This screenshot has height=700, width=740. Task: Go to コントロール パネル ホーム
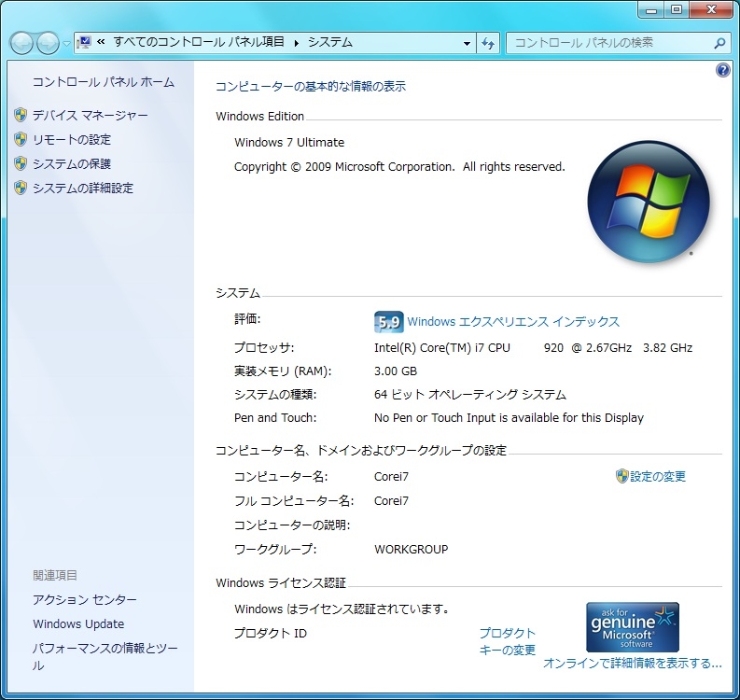point(104,82)
